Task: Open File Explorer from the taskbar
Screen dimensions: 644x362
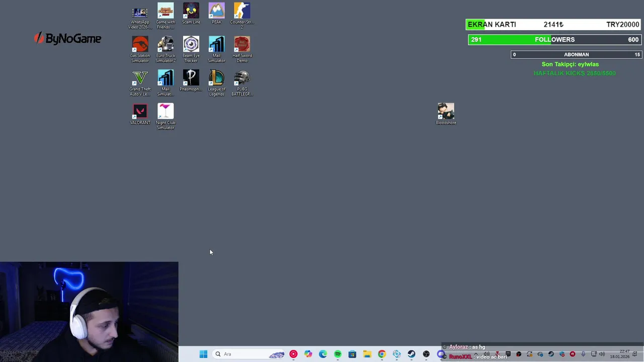Action: 367,354
